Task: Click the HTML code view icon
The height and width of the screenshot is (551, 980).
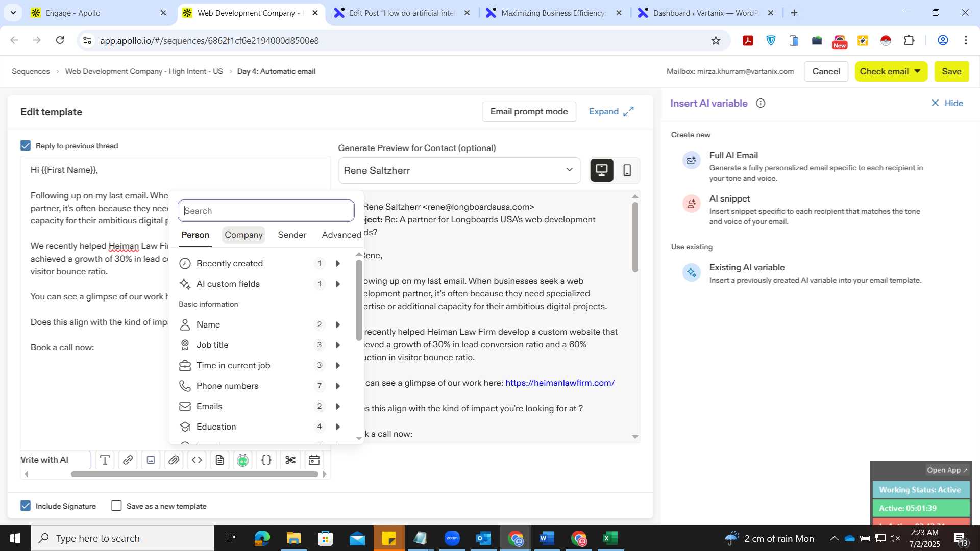Action: (x=197, y=460)
